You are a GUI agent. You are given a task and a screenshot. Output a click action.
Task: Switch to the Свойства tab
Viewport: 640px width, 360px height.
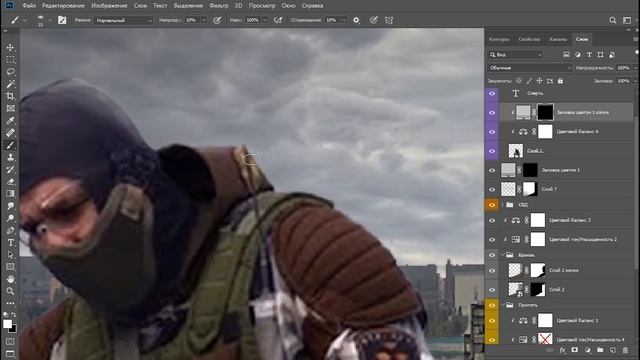(529, 39)
